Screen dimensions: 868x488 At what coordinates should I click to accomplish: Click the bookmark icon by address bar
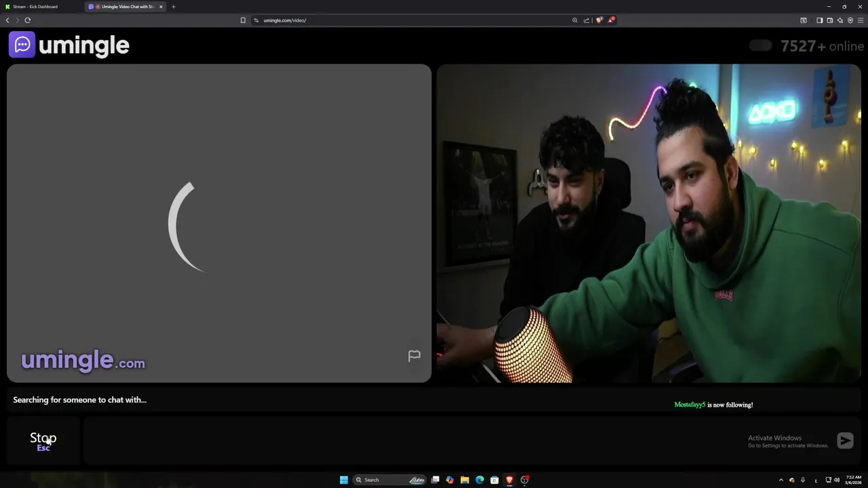[x=243, y=20]
